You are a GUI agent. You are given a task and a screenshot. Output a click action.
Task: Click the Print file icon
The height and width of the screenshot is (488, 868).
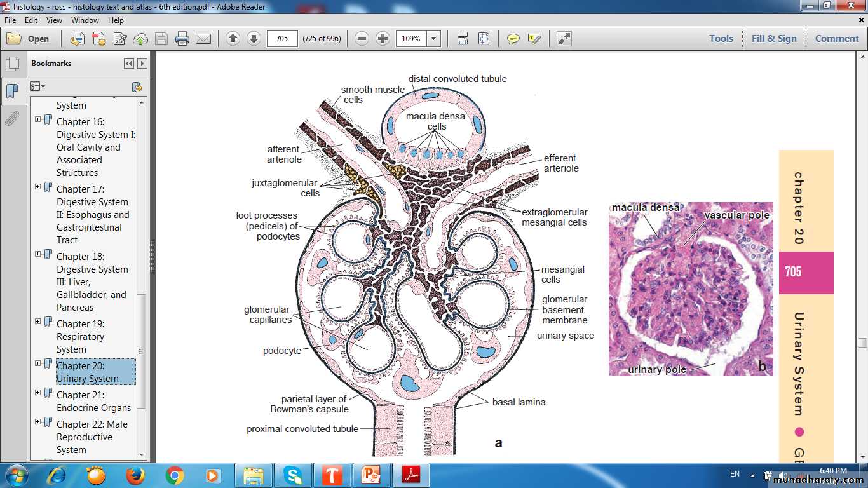click(x=182, y=39)
